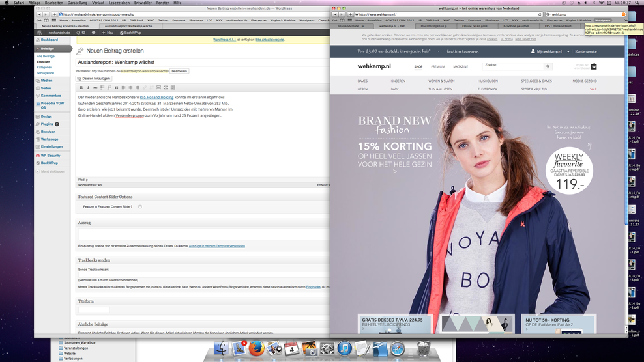Open the ELEKTRONICA category on wehkamp

click(487, 89)
